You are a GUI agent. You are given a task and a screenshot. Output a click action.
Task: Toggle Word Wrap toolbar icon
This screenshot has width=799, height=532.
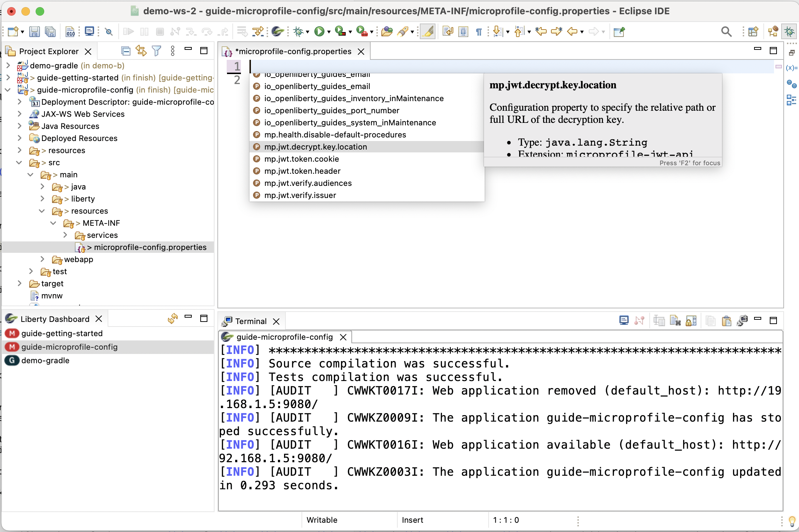point(448,32)
